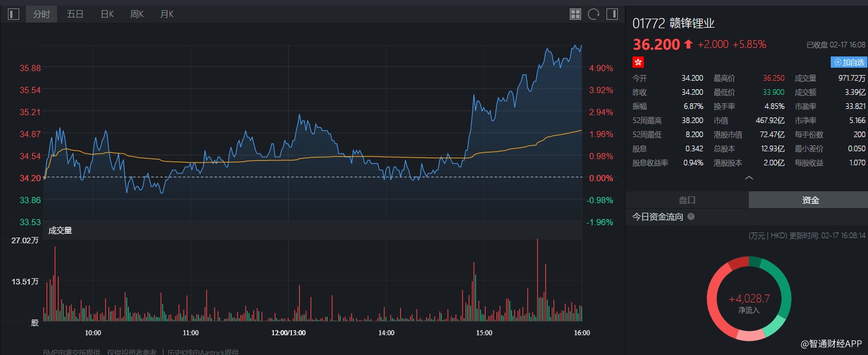
Task: Click the 成交量 volume panel label
Action: pos(60,230)
